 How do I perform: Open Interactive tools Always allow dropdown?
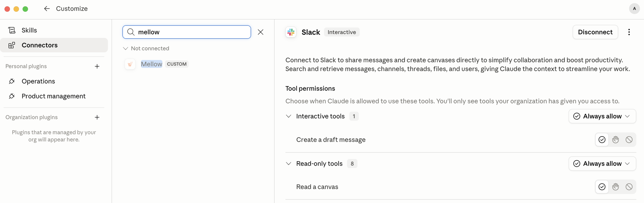602,116
